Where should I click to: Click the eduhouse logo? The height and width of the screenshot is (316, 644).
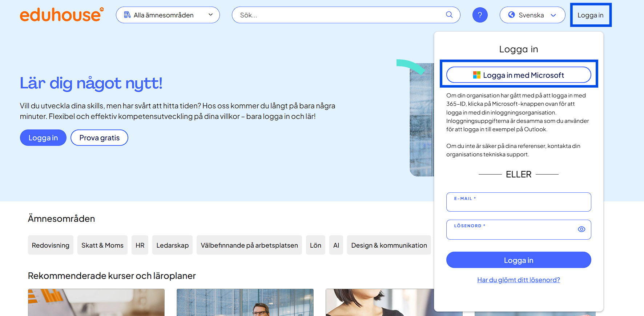62,15
